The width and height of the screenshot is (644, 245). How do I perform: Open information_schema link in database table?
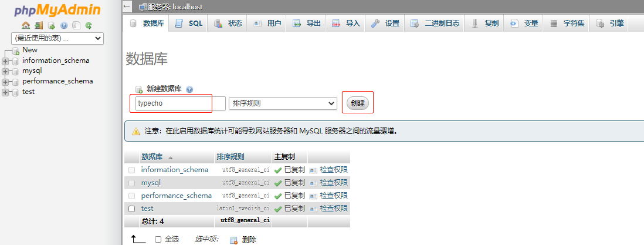click(x=175, y=170)
